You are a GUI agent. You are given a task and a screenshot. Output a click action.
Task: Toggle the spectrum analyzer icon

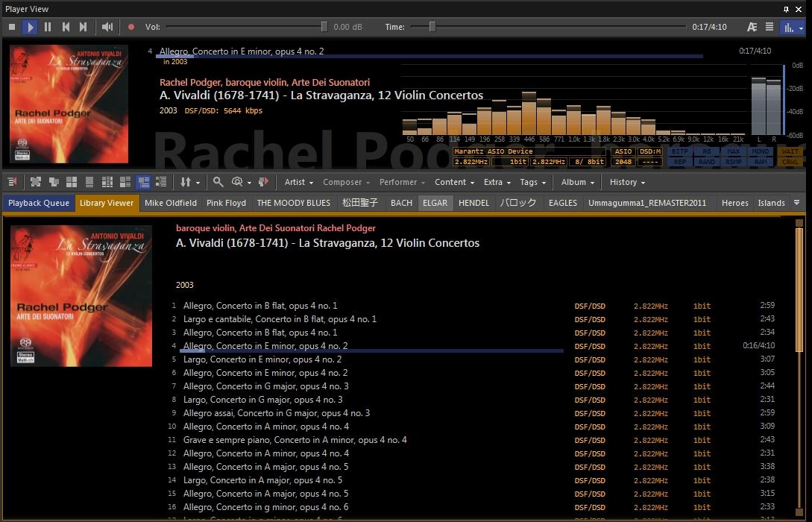coord(788,27)
